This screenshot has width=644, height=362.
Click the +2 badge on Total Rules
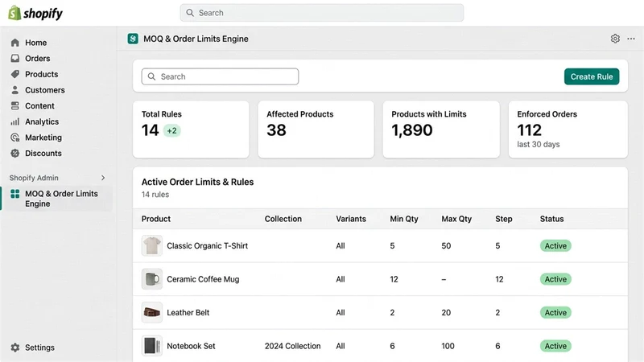pos(171,130)
